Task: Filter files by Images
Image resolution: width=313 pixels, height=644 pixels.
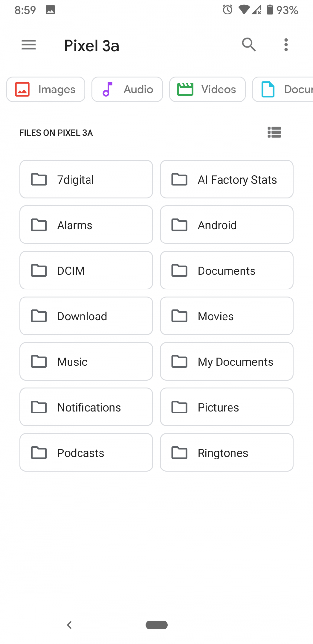Action: click(46, 90)
